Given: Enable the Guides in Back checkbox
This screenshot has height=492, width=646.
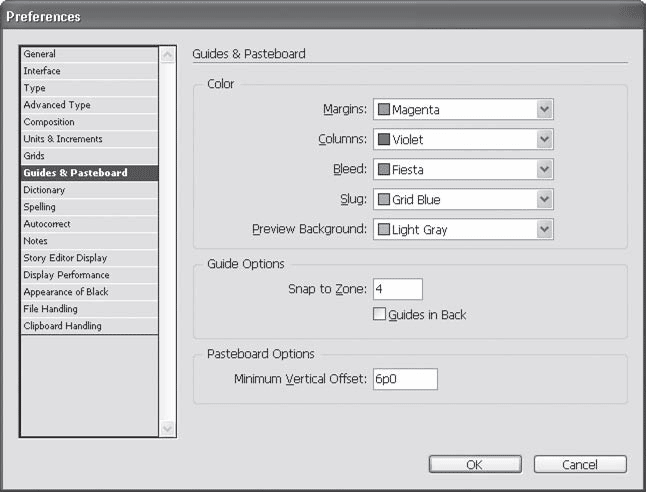Looking at the screenshot, I should click(x=380, y=314).
